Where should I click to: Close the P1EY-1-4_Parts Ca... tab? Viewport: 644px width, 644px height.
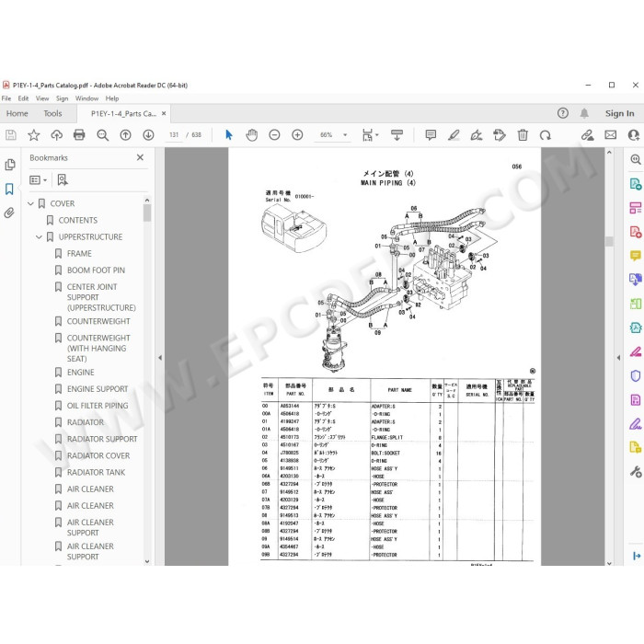164,113
